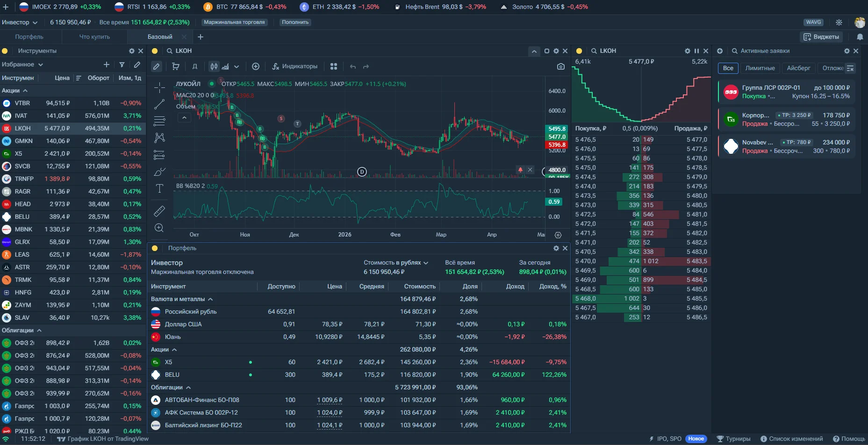This screenshot has width=868, height=445.
Task: Select the ruler measure tool
Action: pos(159,211)
